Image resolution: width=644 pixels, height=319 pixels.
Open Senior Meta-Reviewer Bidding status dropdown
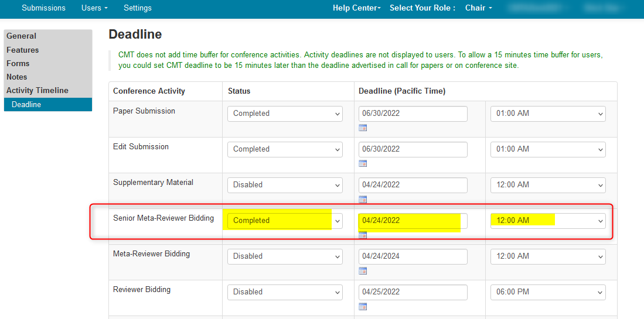click(x=285, y=221)
